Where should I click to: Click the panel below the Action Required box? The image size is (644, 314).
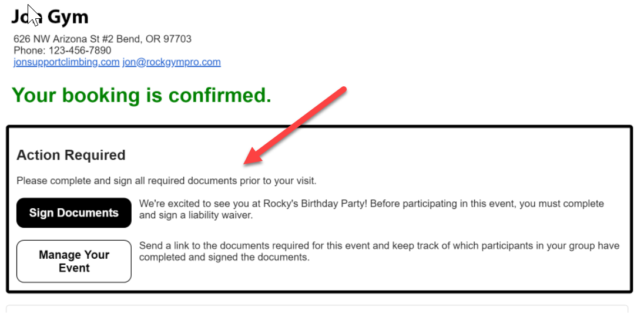click(317, 309)
